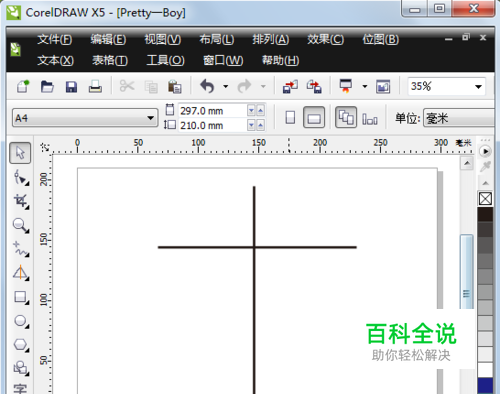Image resolution: width=500 pixels, height=394 pixels.
Task: Toggle apply layout to current page
Action: 370,119
